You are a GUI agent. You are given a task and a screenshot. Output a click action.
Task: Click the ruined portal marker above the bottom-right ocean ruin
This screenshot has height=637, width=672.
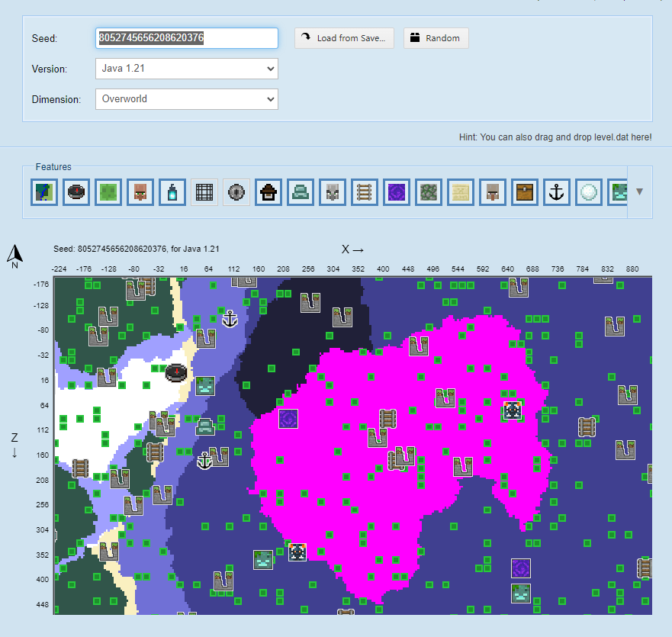click(x=521, y=568)
